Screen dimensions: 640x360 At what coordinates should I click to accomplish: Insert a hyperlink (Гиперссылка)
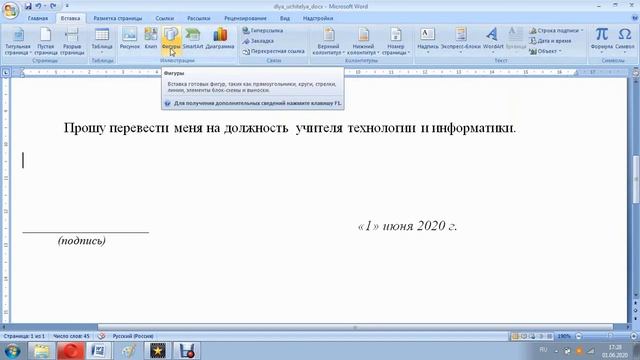pyautogui.click(x=262, y=31)
